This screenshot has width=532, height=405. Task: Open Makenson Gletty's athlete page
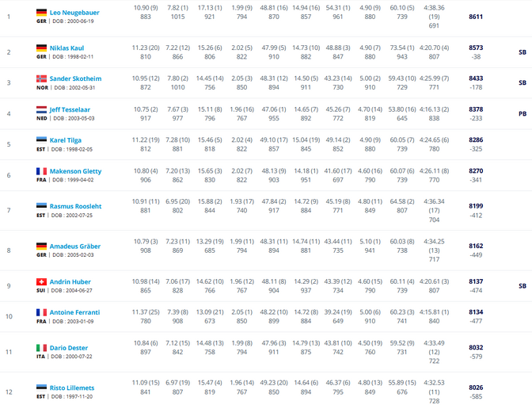click(x=76, y=171)
